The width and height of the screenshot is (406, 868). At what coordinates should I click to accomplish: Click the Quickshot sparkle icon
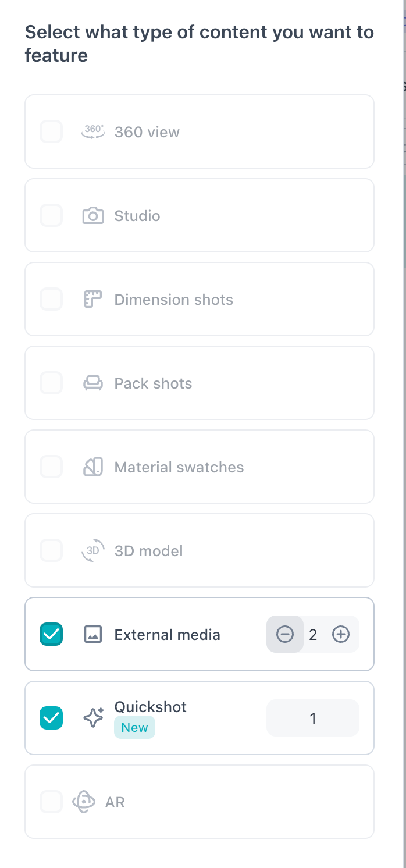click(x=93, y=718)
